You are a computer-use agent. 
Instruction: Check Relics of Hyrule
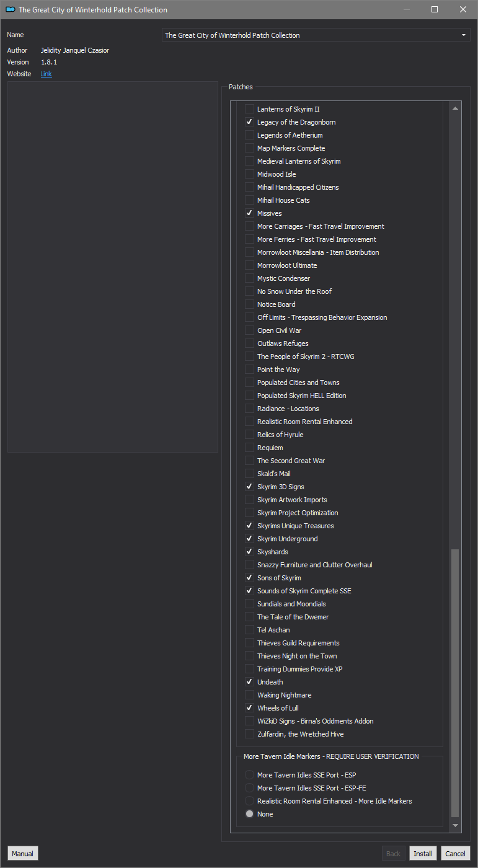(x=249, y=435)
